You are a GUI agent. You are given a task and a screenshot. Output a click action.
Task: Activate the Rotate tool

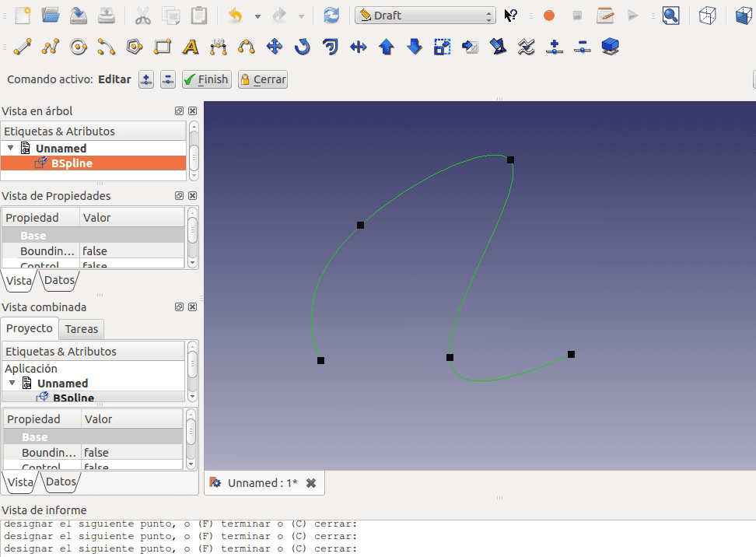pyautogui.click(x=303, y=47)
